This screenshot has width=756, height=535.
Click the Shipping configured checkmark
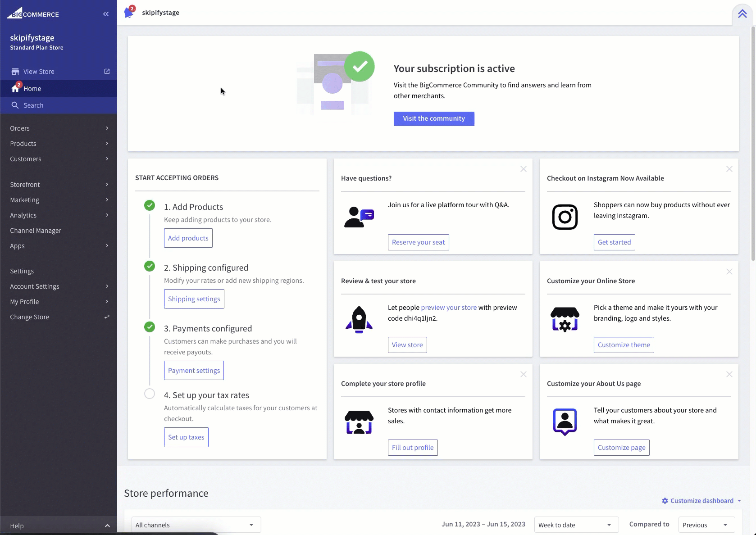150,266
